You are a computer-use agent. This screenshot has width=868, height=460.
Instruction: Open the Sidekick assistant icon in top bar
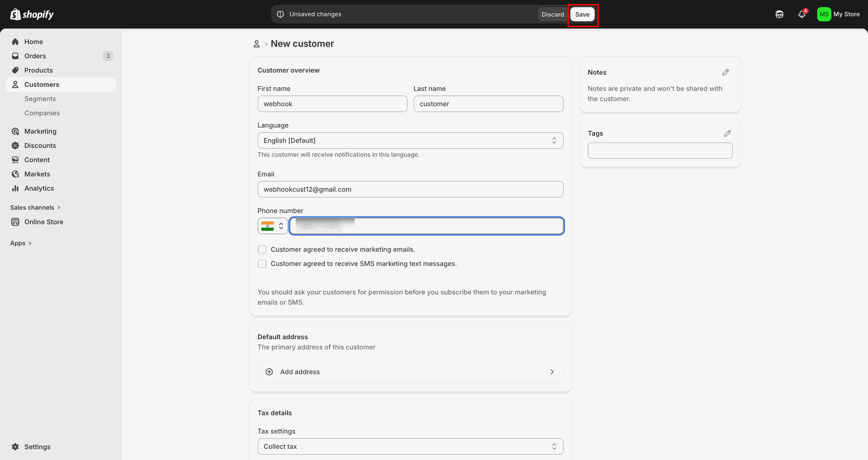tap(779, 14)
